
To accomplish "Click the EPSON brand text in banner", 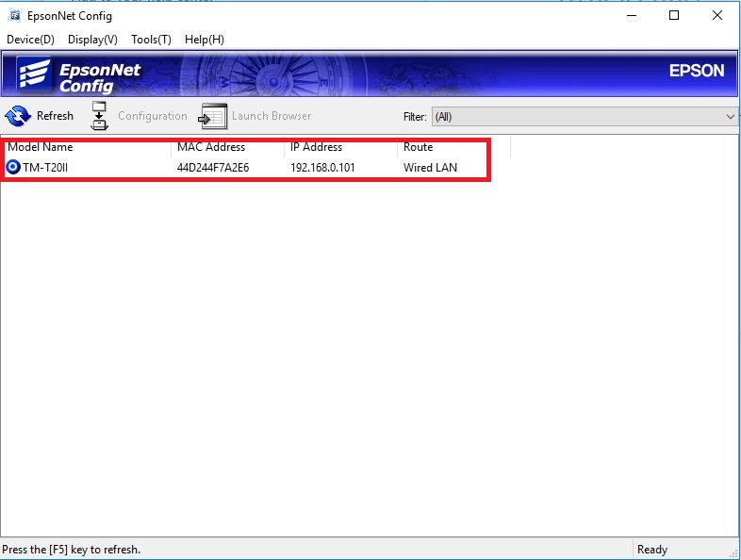I will tap(697, 71).
